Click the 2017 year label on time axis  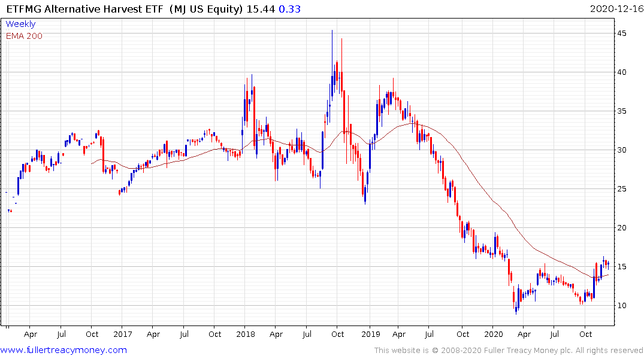[x=122, y=334]
